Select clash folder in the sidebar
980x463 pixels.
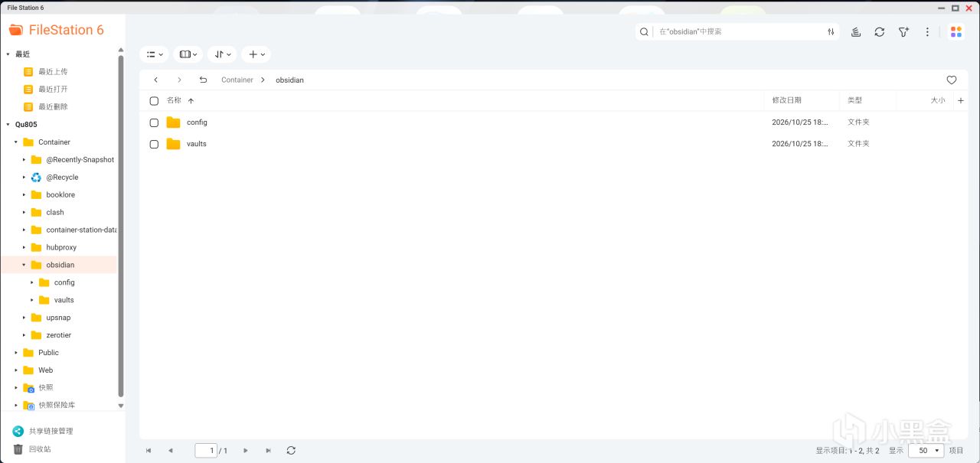click(x=55, y=212)
